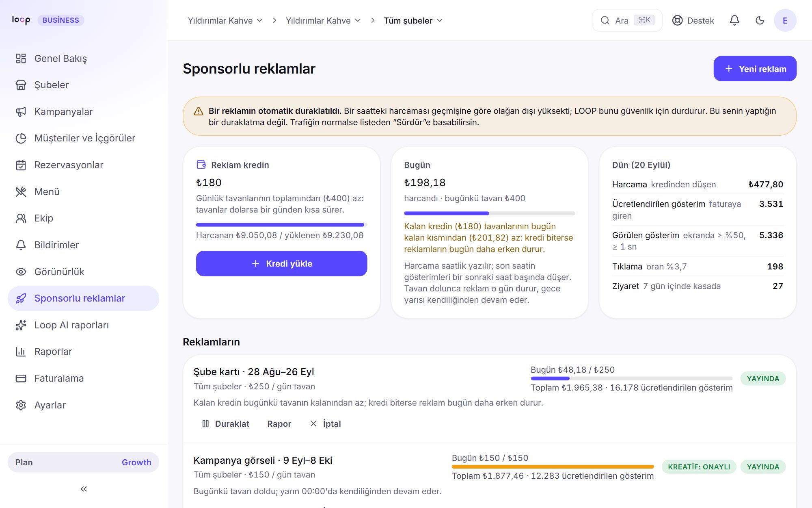Click Kampanya görseli orange progress bar
The height and width of the screenshot is (508, 812).
[x=553, y=467]
